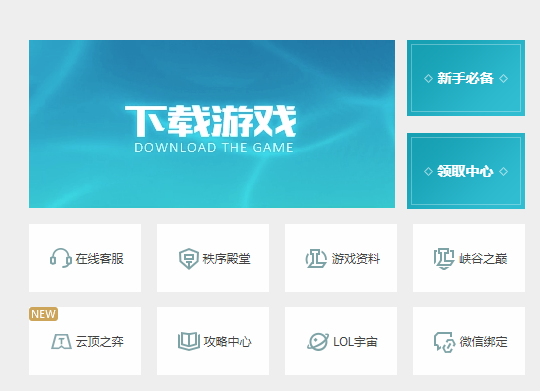Image resolution: width=540 pixels, height=391 pixels.
Task: Open 游戏资料 text label
Action: pyautogui.click(x=356, y=259)
